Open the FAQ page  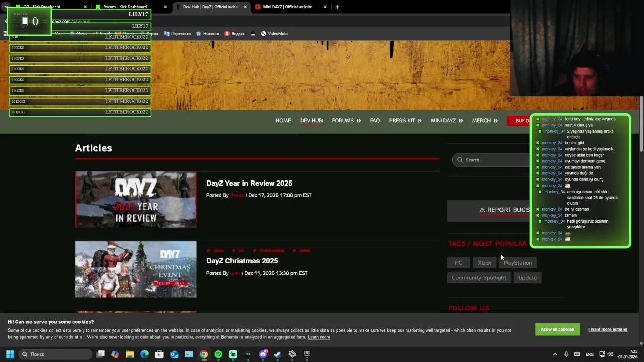375,120
